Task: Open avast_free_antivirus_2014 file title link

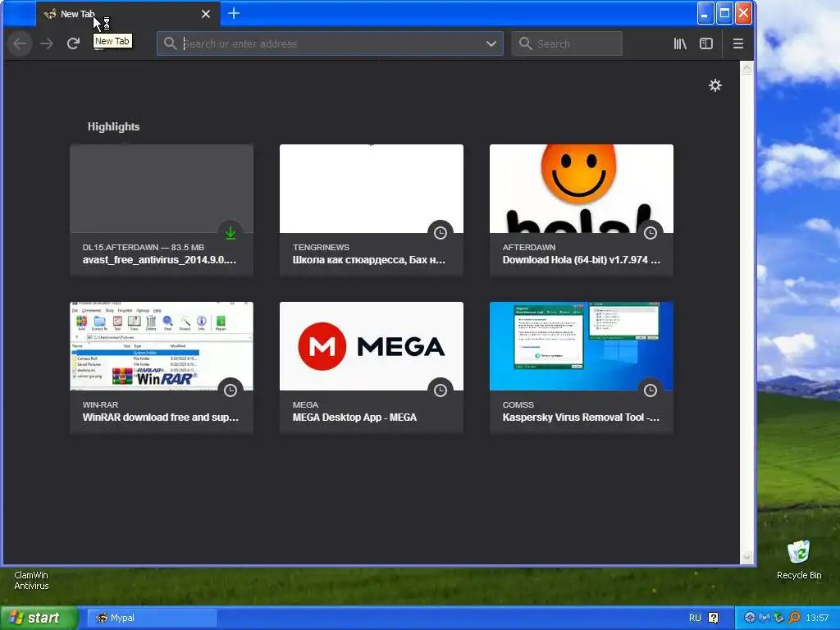Action: coord(159,260)
